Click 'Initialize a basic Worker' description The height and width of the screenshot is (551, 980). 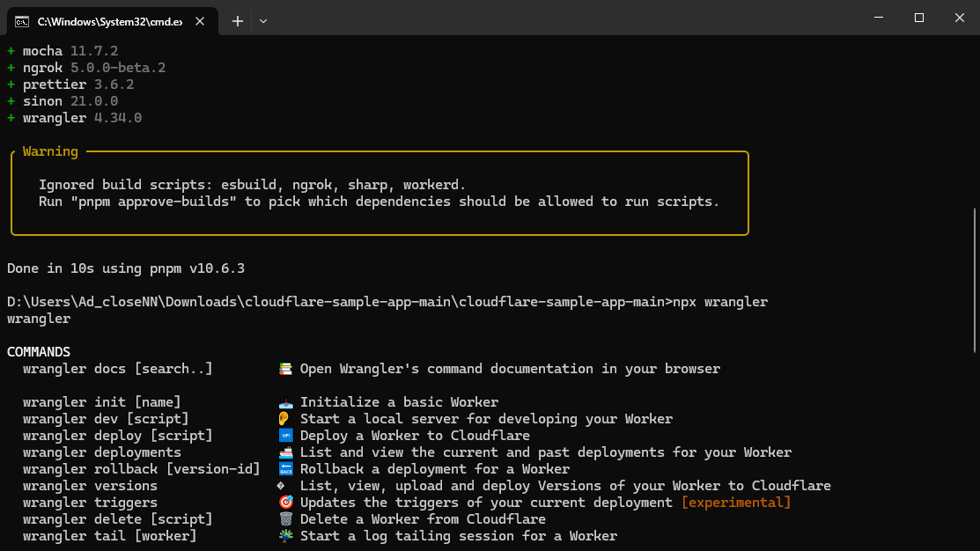pos(400,402)
